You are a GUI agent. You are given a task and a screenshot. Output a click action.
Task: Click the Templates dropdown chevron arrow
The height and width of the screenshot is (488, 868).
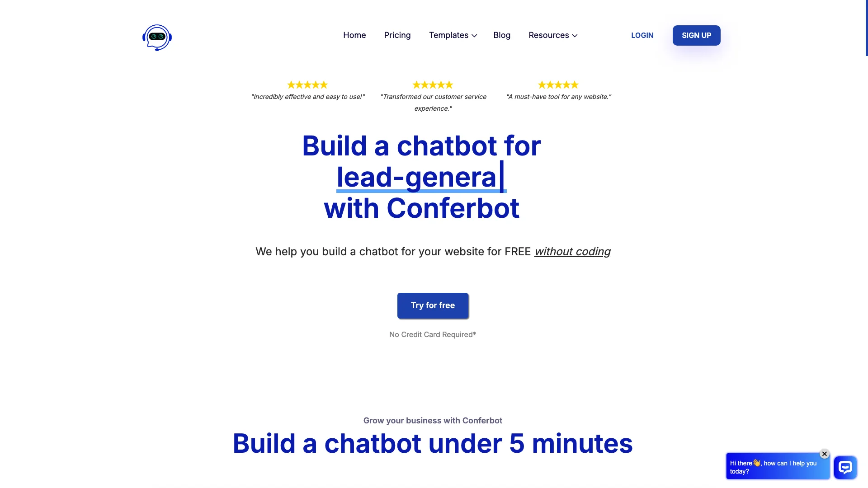475,35
